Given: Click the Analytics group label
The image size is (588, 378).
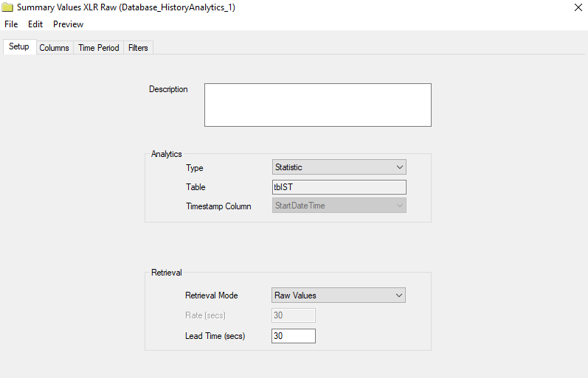Looking at the screenshot, I should [x=167, y=154].
